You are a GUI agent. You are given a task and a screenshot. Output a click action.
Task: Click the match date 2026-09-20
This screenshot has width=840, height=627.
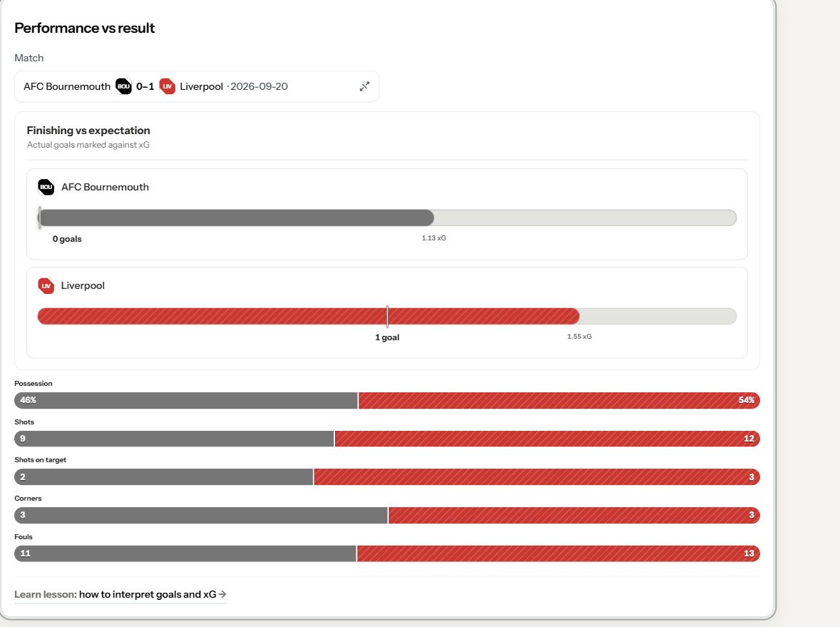[259, 86]
